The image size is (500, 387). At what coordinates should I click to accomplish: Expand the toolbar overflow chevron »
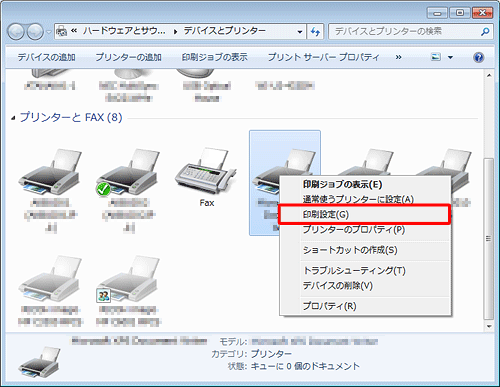click(x=398, y=57)
